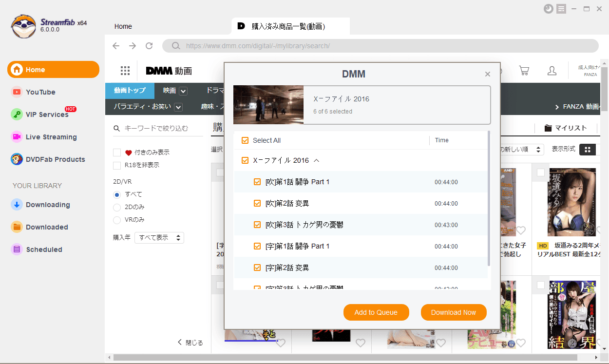
Task: Enable the 付きのみ表示 filter checkbox
Action: point(117,153)
